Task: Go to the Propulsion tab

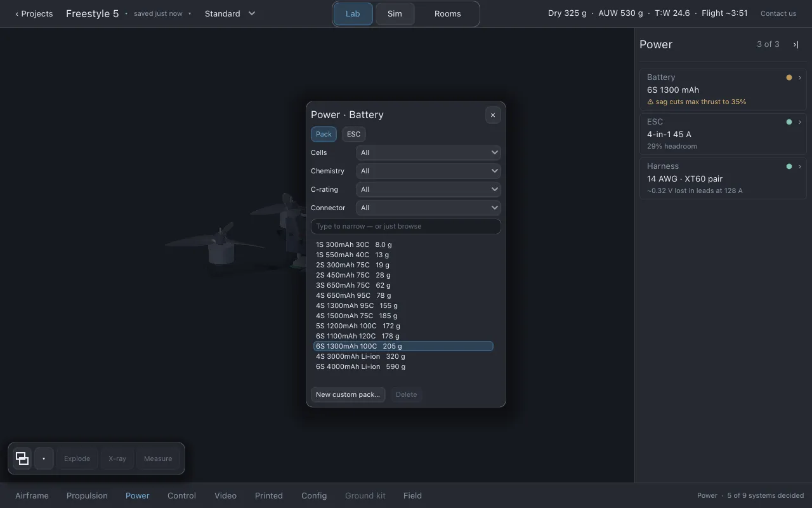Action: [87, 495]
